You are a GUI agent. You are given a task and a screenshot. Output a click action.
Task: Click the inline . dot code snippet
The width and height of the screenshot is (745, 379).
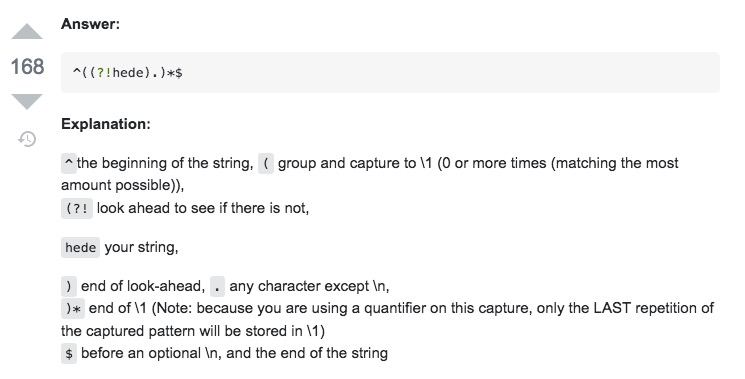click(217, 286)
